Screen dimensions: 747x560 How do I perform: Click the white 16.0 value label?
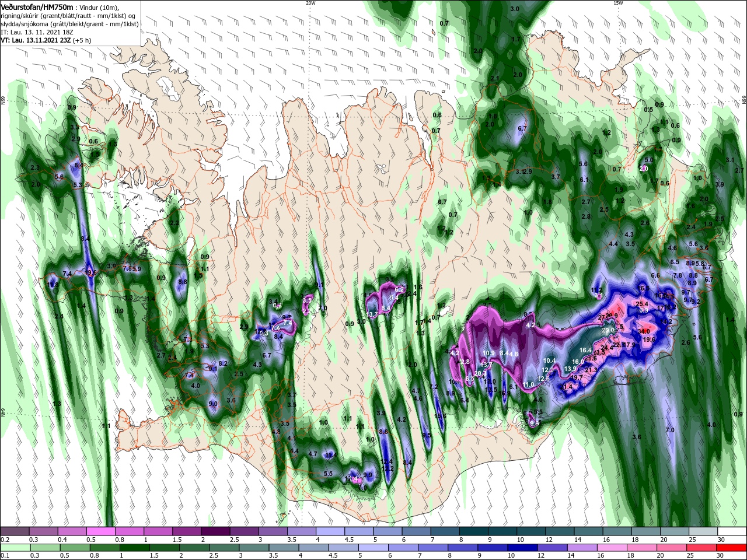tap(578, 362)
